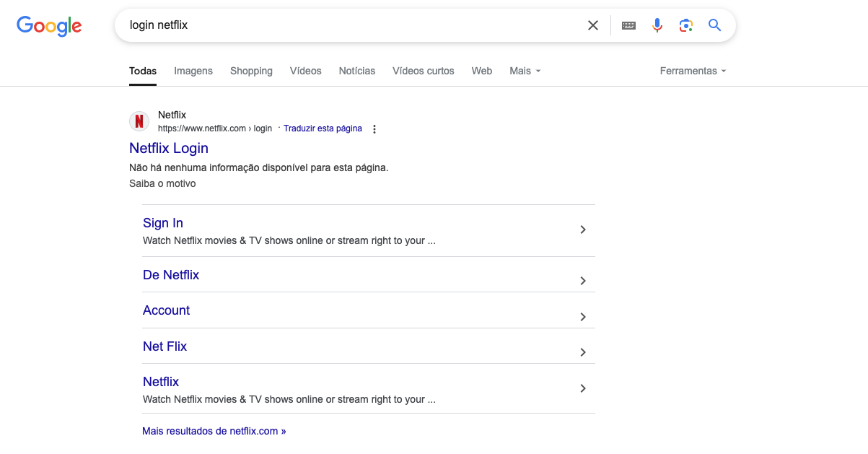The width and height of the screenshot is (868, 454).
Task: Switch to the Web tab
Action: coord(482,71)
